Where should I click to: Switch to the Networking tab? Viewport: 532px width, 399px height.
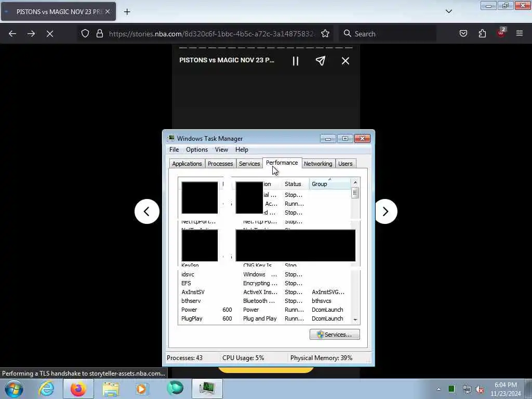coord(318,164)
